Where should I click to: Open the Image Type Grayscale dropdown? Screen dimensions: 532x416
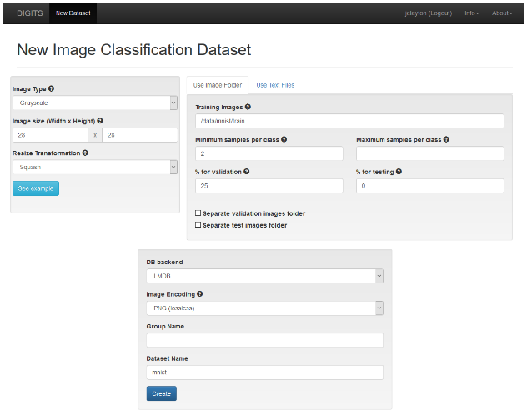94,103
